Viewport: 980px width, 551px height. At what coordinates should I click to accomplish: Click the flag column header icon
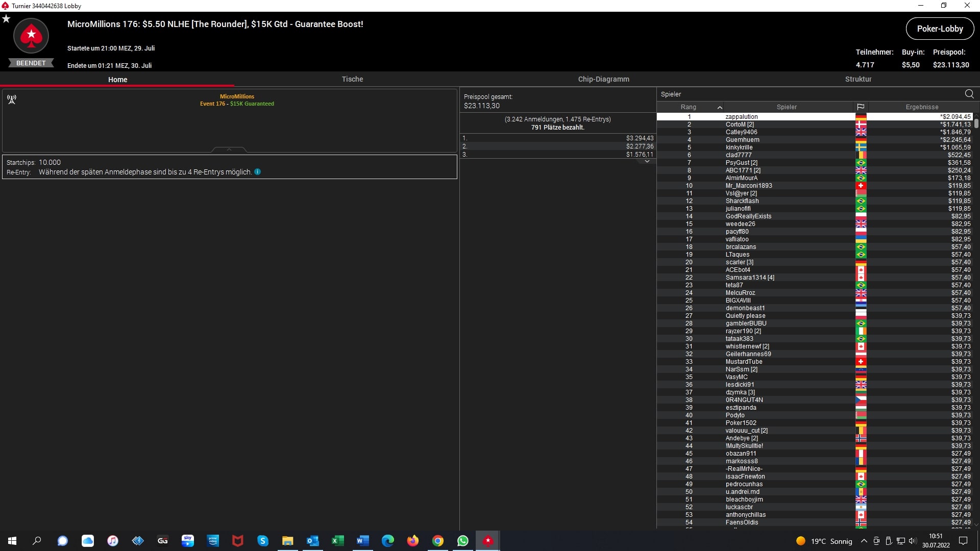861,107
